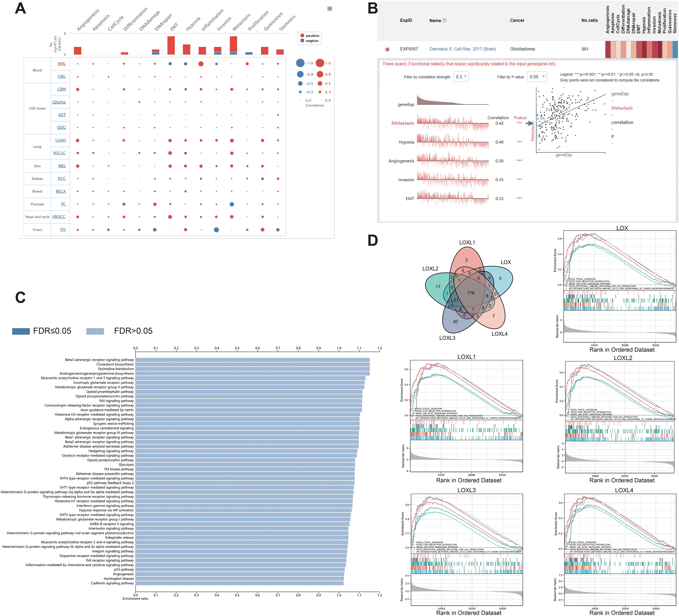679x616 pixels.
Task: Click the Metastasis bar in the datasets chart
Action: (233, 45)
